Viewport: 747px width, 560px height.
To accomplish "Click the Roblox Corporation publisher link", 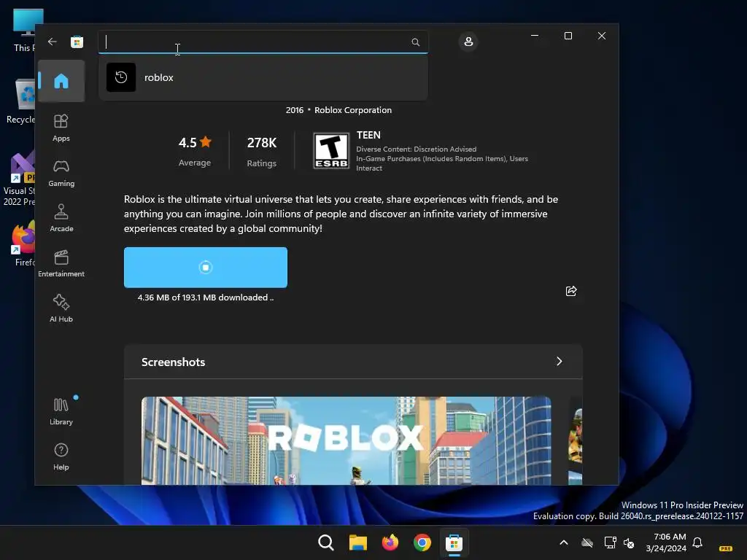I will [353, 110].
